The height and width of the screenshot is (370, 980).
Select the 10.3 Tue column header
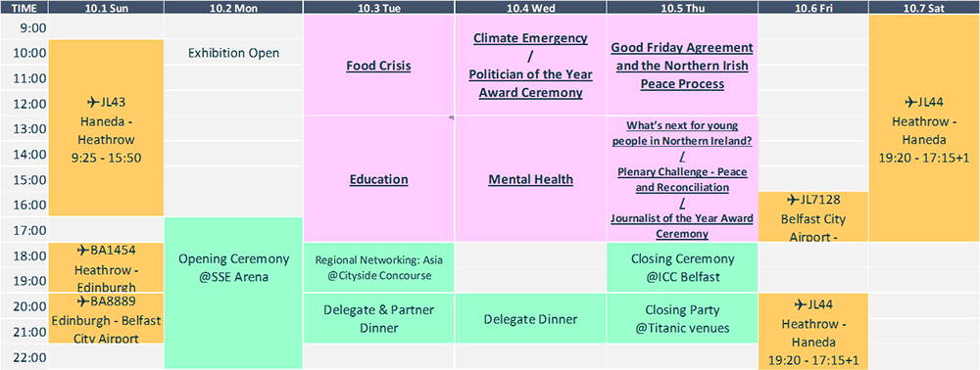[x=379, y=7]
